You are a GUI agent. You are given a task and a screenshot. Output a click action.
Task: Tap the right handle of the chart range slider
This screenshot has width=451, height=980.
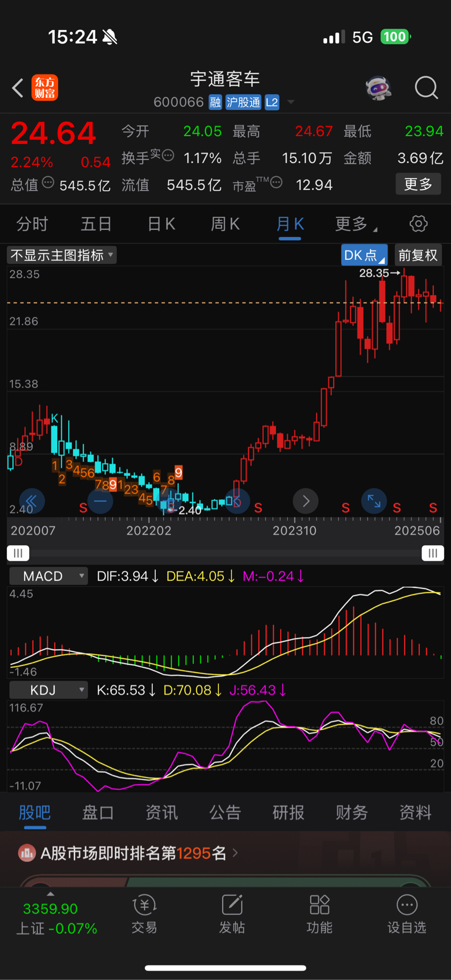(433, 553)
